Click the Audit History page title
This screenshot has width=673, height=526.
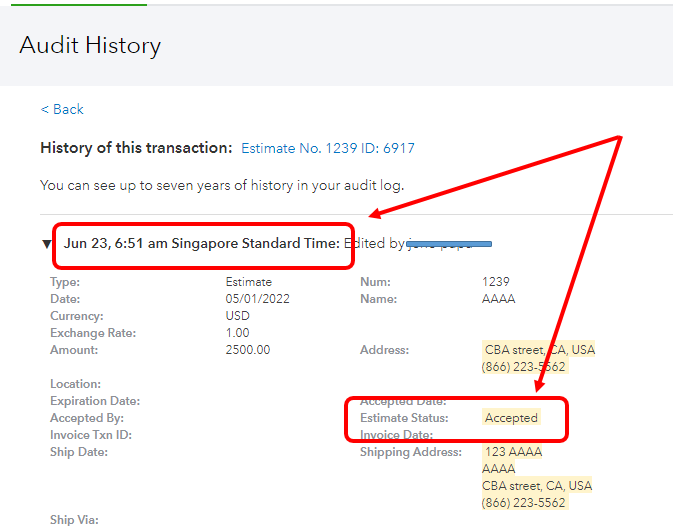click(90, 45)
